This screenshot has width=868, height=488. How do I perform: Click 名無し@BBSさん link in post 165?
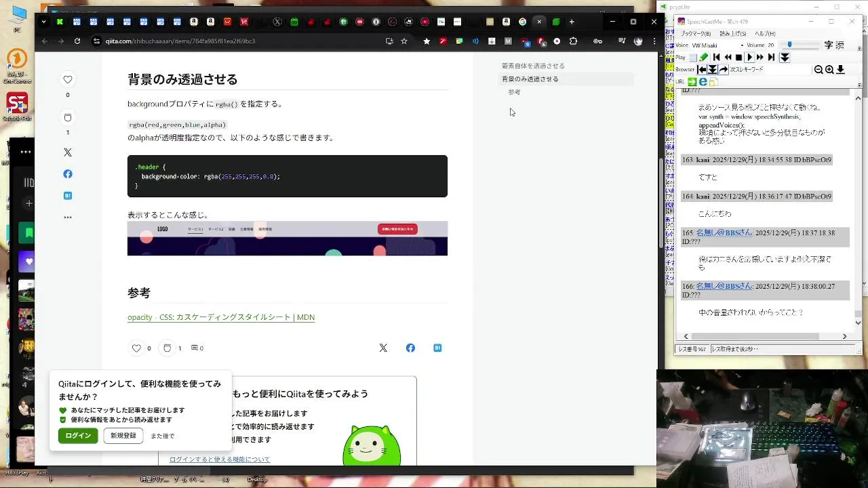click(724, 232)
